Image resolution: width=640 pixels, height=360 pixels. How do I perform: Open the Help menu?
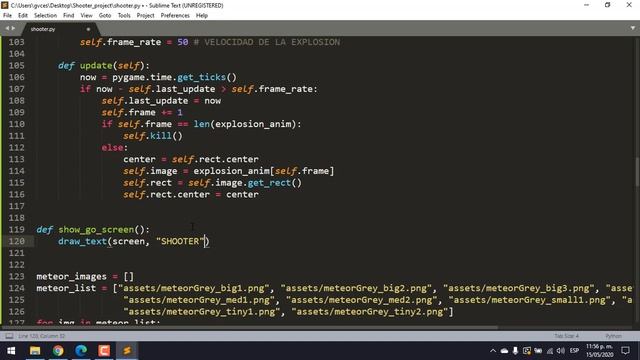pyautogui.click(x=202, y=16)
